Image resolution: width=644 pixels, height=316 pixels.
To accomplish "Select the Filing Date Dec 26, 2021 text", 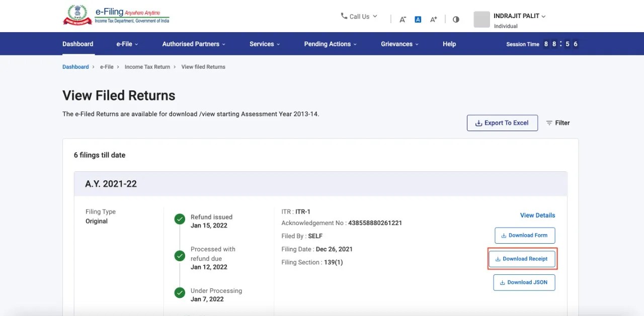I will coord(317,249).
